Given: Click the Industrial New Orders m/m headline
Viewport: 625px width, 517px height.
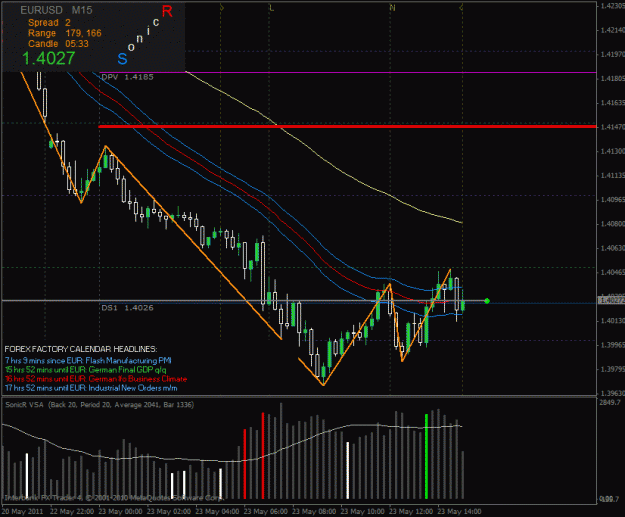Looking at the screenshot, I should click(x=91, y=388).
